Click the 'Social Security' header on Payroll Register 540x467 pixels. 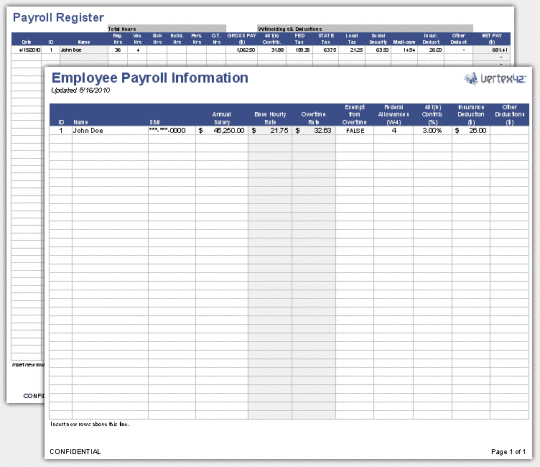point(378,39)
